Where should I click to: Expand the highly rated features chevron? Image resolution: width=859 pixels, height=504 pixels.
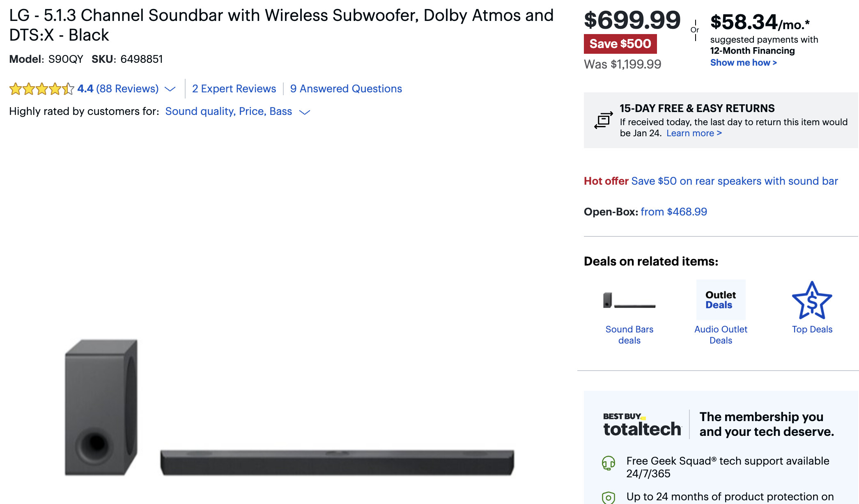tap(305, 112)
